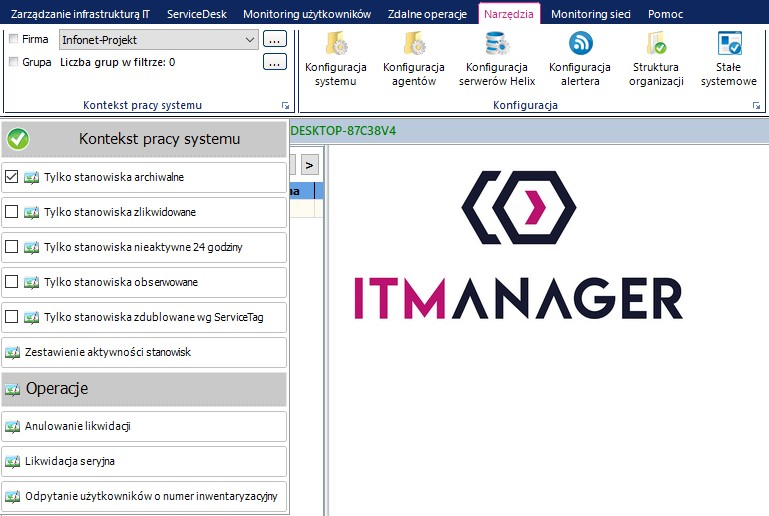The height and width of the screenshot is (516, 769).
Task: Check Tylko stanowiska nieaktywne 24 godziny checkbox
Action: 11,246
